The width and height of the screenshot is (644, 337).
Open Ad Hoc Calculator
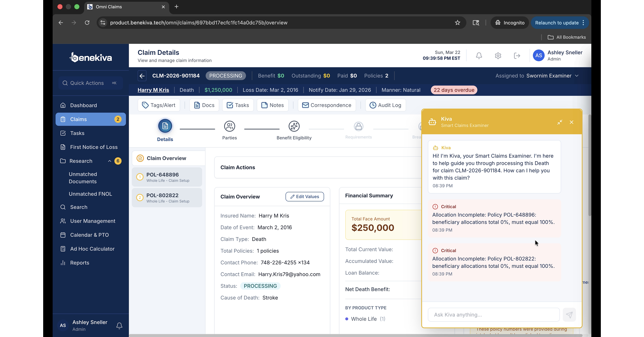pos(90,249)
